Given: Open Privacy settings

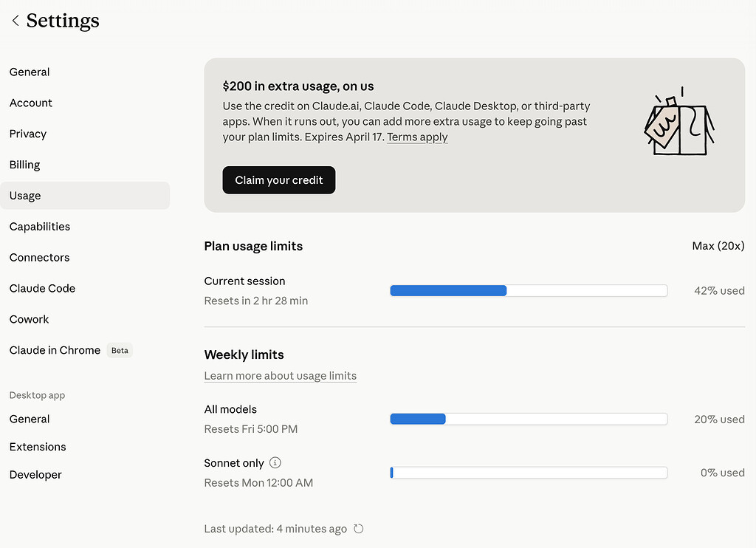Looking at the screenshot, I should tap(28, 134).
